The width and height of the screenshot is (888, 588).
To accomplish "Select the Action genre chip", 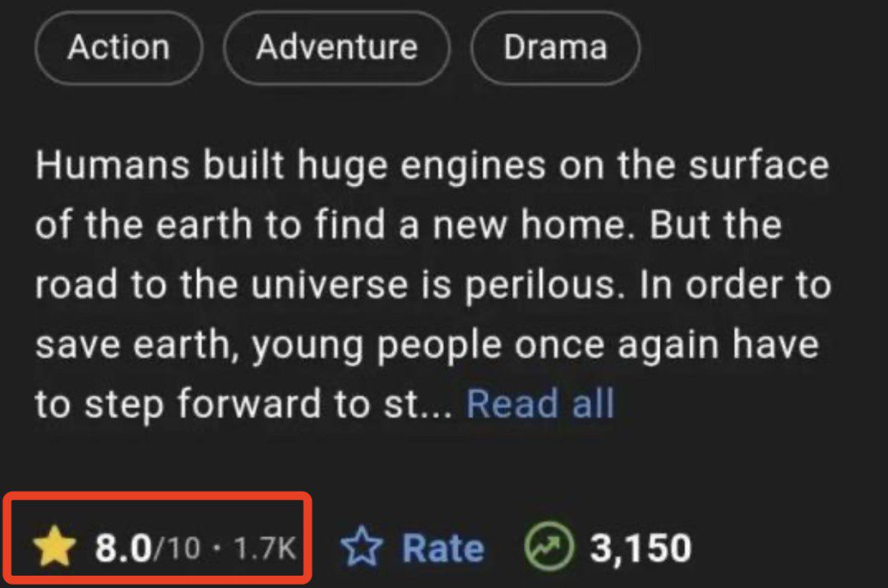I will (118, 48).
